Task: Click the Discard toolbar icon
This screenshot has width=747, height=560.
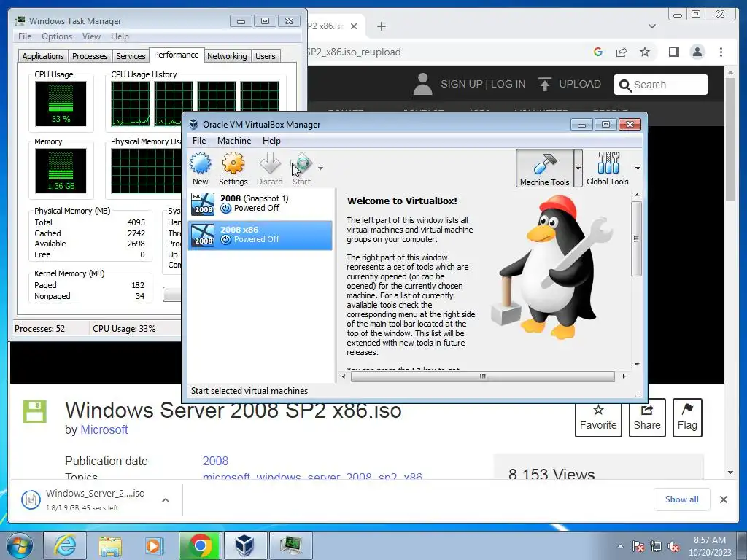Action: click(x=270, y=168)
